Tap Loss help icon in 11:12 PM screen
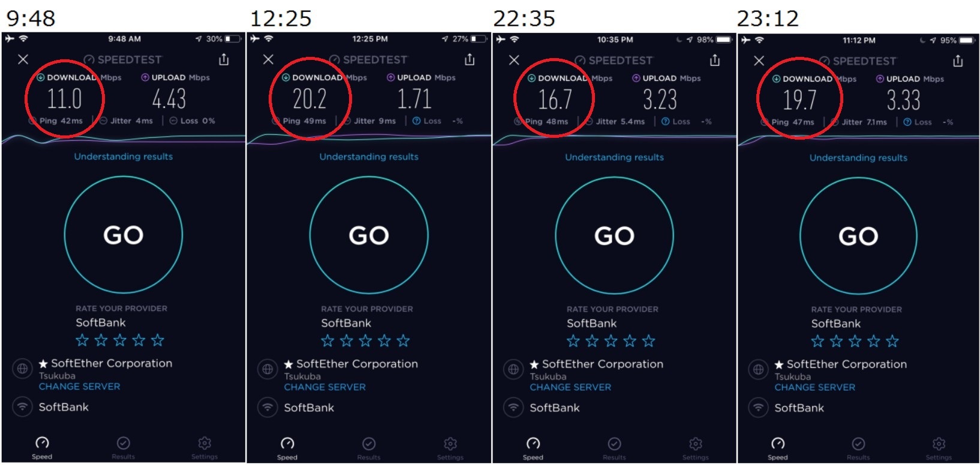 pyautogui.click(x=907, y=122)
